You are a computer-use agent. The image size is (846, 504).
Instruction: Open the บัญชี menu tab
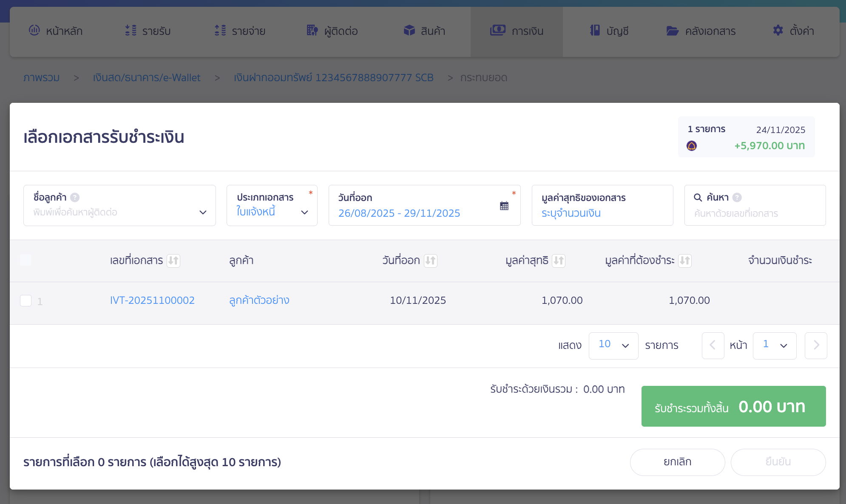pyautogui.click(x=609, y=31)
